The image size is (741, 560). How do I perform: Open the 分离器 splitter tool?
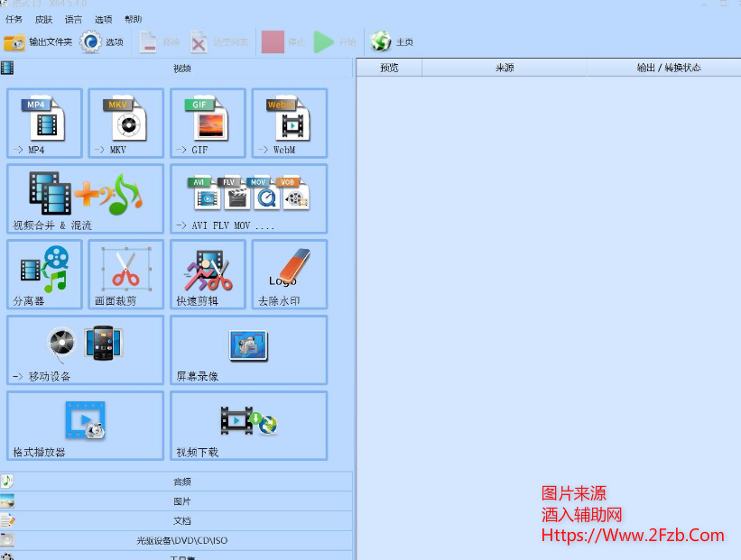[44, 274]
